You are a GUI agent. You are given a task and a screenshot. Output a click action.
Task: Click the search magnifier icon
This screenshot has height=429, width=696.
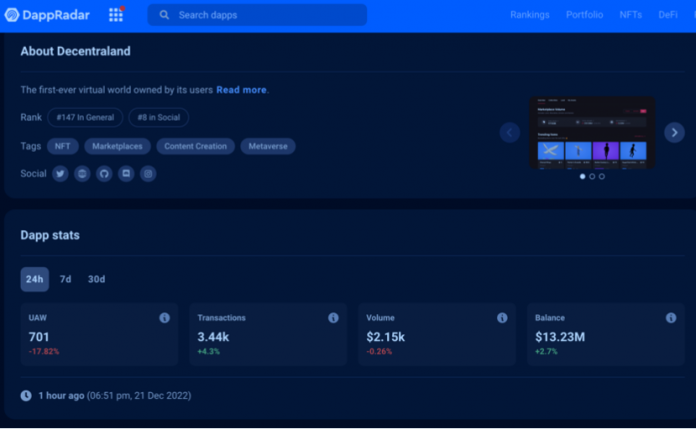(164, 15)
